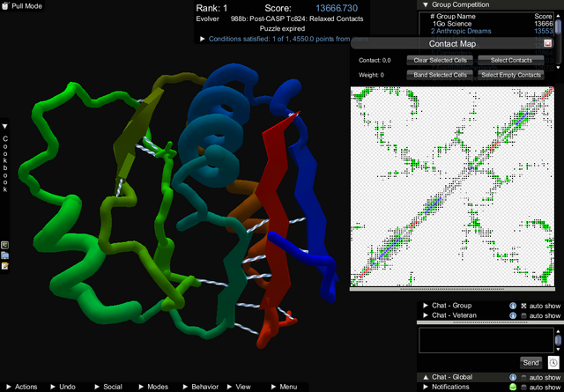Screen dimensions: 564x392
Task: Collapse the Chat - Global section
Action: [426, 377]
